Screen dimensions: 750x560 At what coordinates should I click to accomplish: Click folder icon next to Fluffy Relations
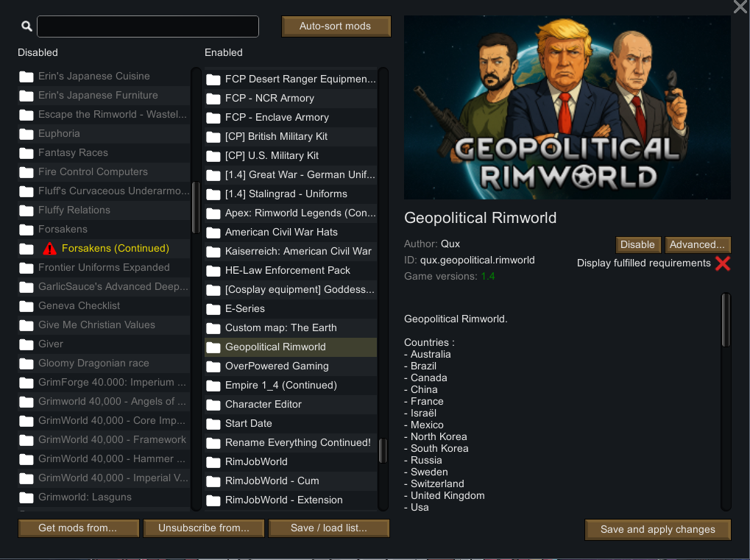[x=26, y=210]
